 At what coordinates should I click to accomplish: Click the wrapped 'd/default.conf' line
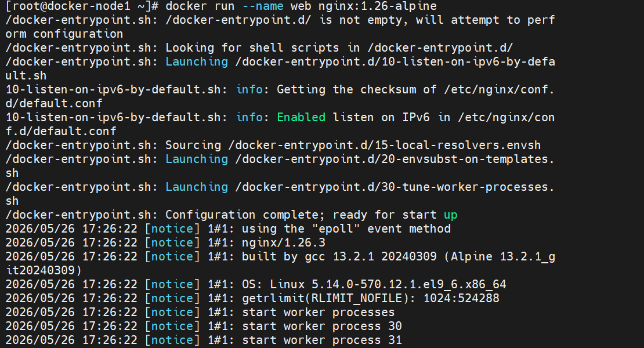(54, 103)
